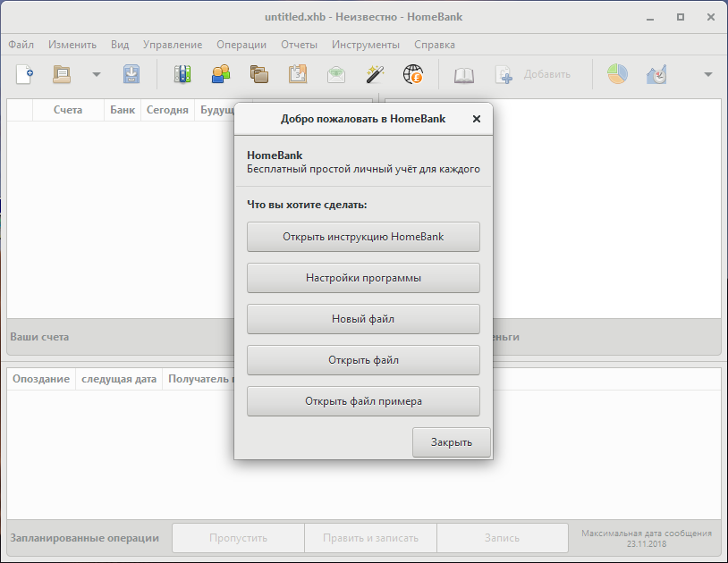Open the Отчеты menu
The height and width of the screenshot is (563, 728).
tap(299, 45)
